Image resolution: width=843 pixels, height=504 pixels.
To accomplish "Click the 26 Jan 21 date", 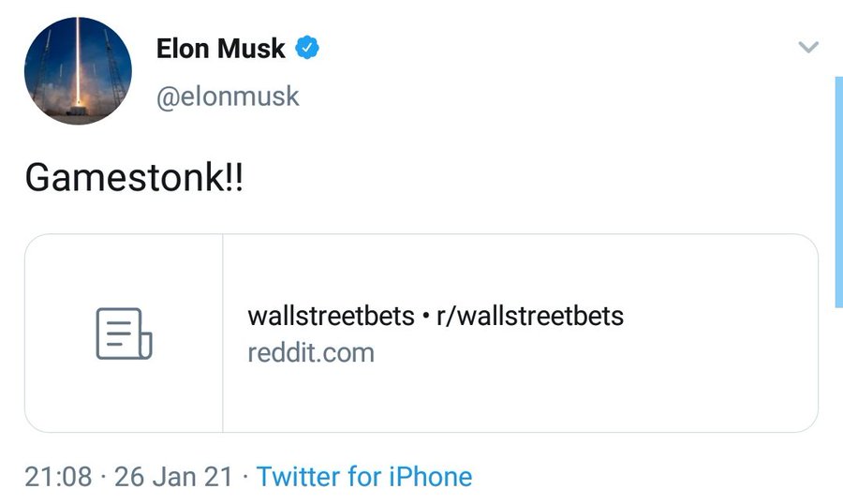I will click(172, 477).
